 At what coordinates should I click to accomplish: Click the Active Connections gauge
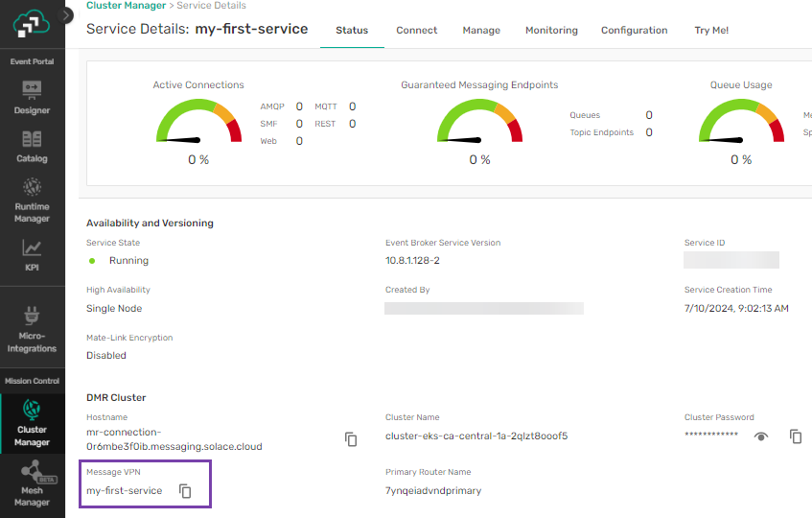(x=197, y=123)
